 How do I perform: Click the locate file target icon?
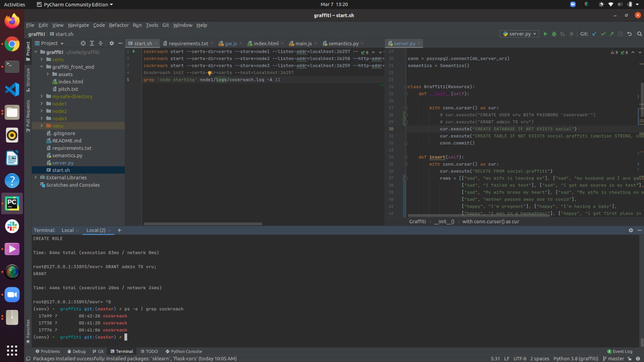83,43
